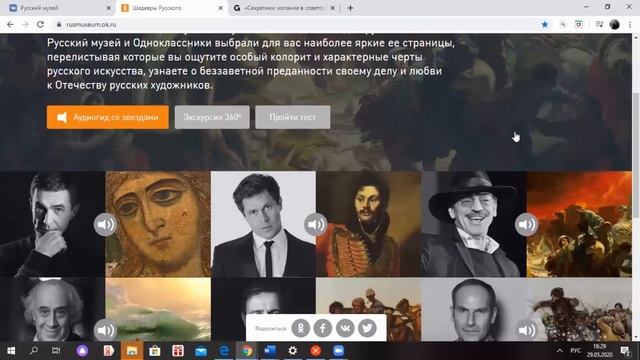Close the Русский музей tab

[x=109, y=8]
